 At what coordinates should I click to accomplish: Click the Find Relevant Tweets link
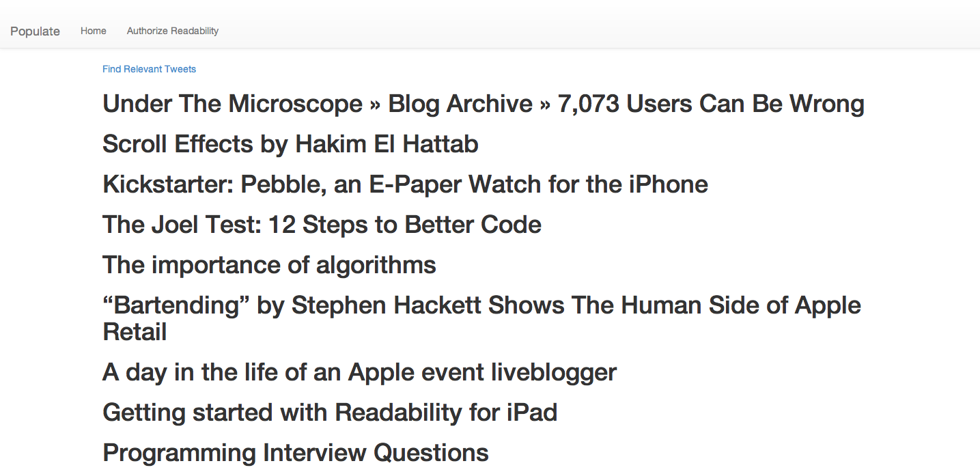[x=149, y=69]
